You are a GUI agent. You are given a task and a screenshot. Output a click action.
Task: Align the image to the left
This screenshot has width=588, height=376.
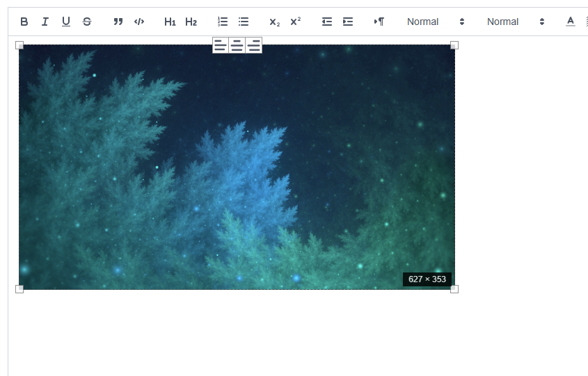tap(221, 45)
